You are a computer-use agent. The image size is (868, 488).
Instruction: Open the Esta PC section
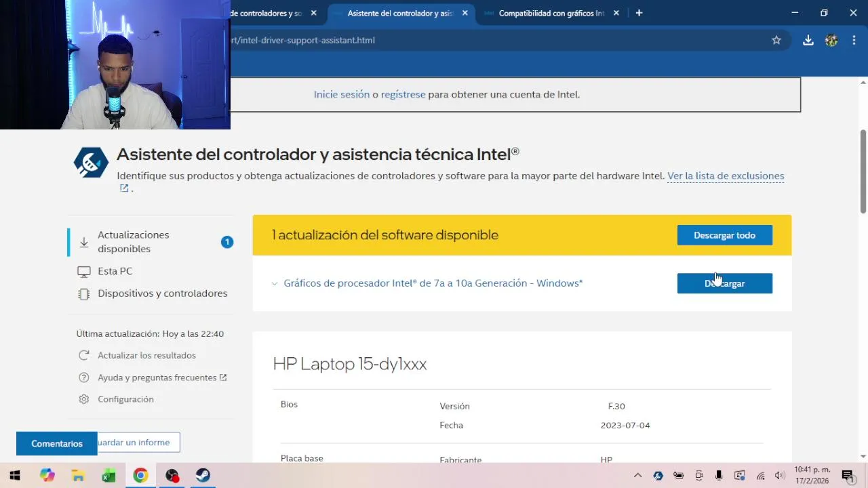click(115, 271)
